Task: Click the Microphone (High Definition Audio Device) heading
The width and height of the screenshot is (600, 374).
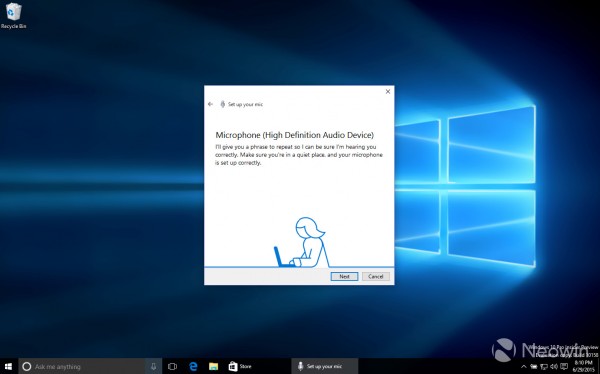Action: (x=295, y=135)
